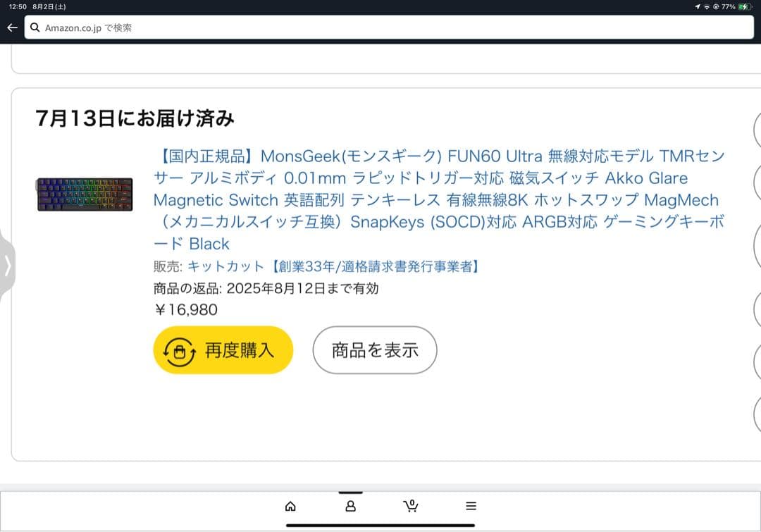Tap the battery icon in status bar
The image size is (761, 532).
(746, 6)
